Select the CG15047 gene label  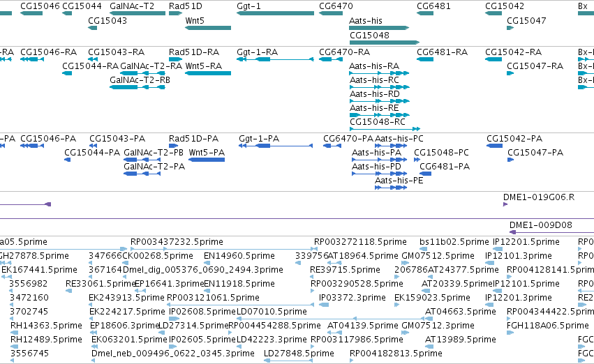point(526,21)
